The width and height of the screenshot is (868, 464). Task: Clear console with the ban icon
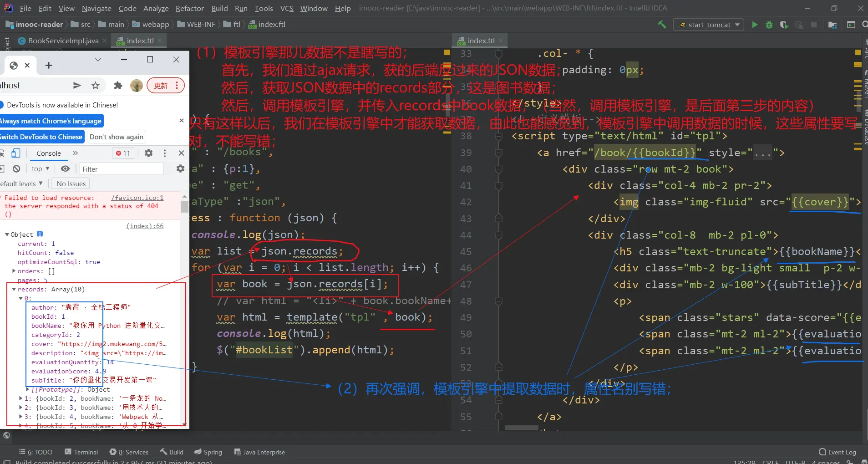(17, 169)
